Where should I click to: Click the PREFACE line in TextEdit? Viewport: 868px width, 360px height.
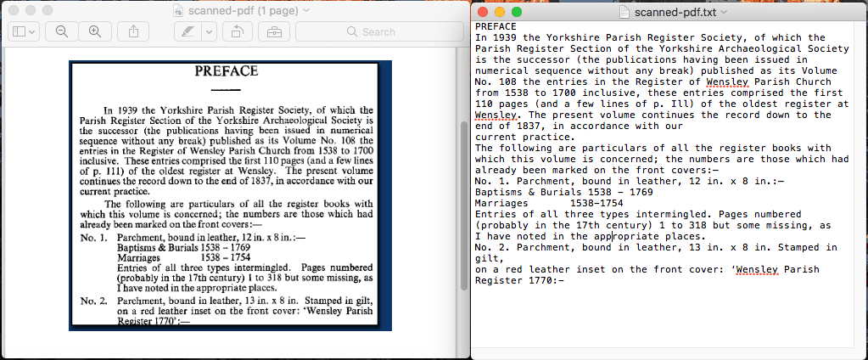(496, 26)
